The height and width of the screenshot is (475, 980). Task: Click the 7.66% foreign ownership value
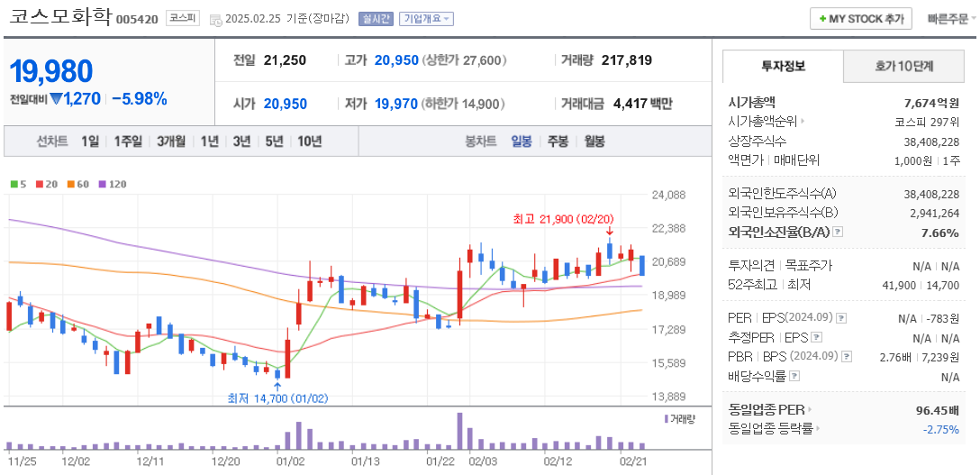(x=940, y=233)
